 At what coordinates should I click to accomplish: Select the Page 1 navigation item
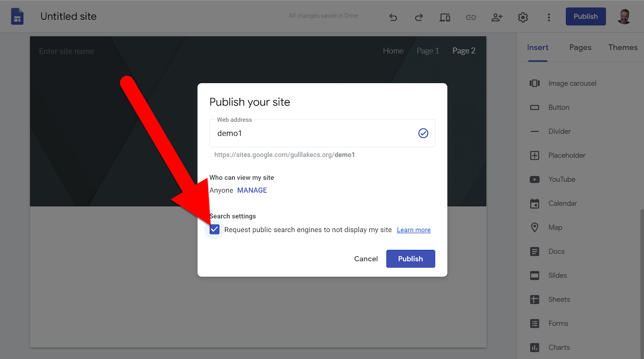pyautogui.click(x=428, y=51)
